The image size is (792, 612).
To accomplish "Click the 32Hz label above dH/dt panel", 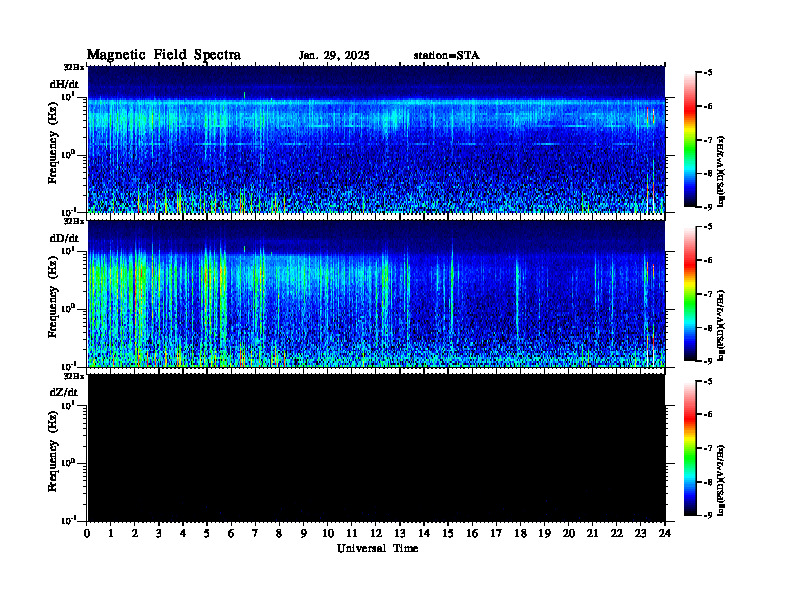I will point(74,67).
